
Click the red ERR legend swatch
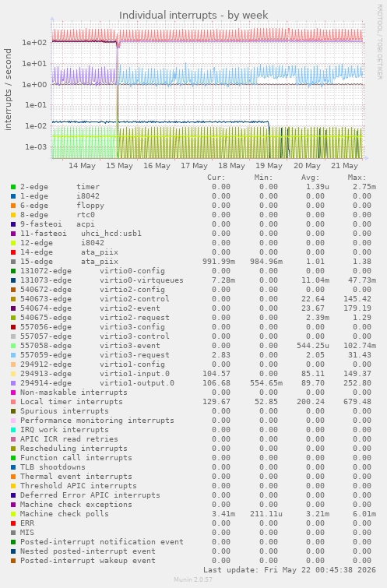point(13,523)
